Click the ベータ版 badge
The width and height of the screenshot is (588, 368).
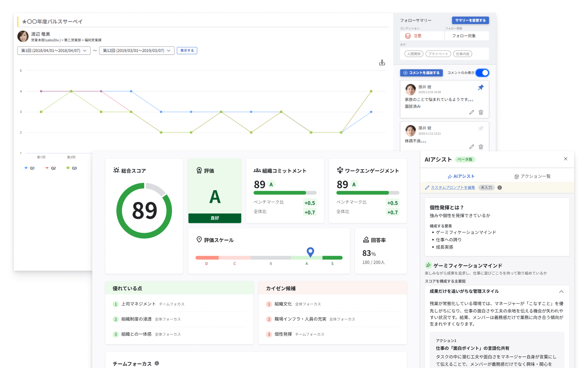(x=465, y=159)
